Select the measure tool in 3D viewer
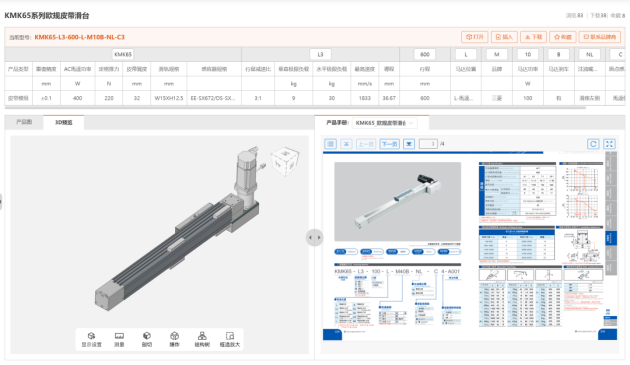 click(119, 339)
